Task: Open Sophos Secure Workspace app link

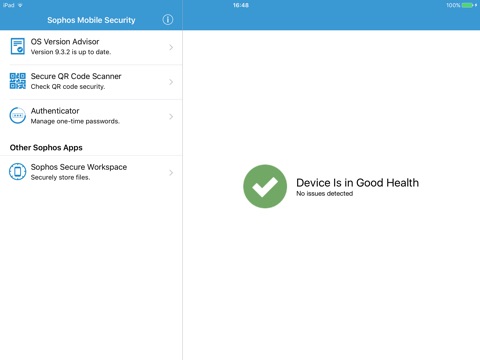Action: pos(91,172)
